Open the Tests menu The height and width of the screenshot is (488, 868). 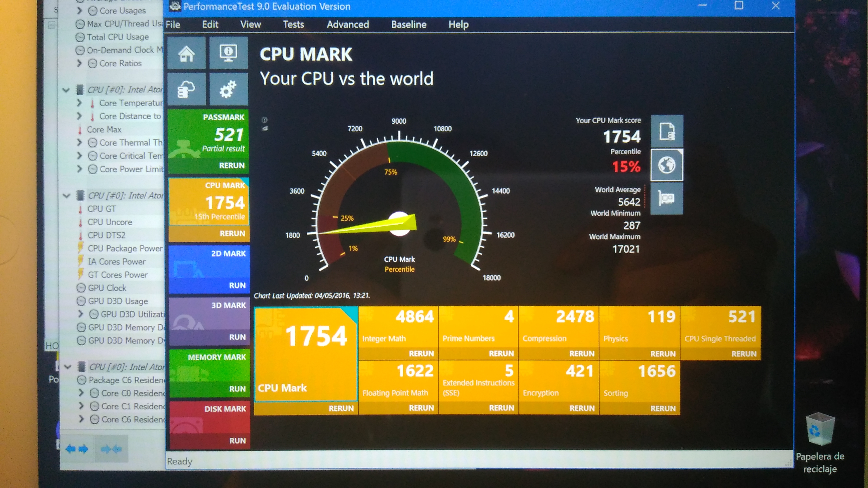(x=293, y=25)
